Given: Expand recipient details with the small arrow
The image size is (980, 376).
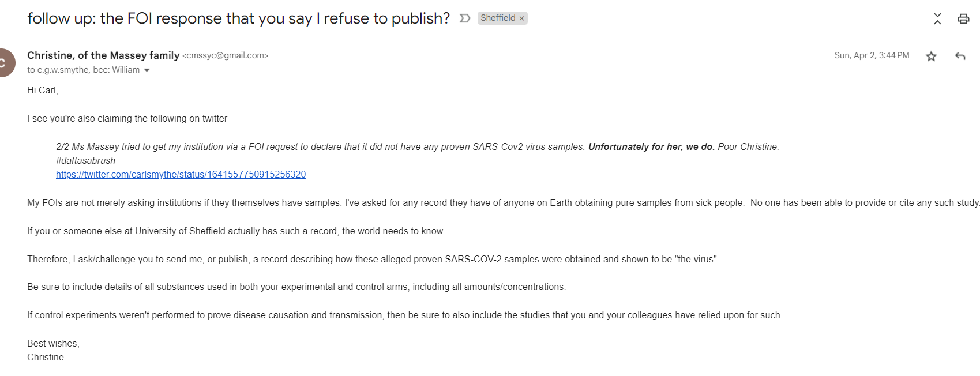Looking at the screenshot, I should click(147, 70).
